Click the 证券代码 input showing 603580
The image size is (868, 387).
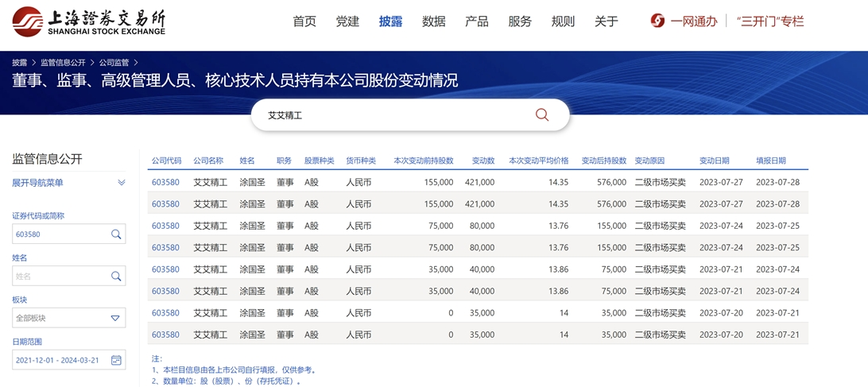click(x=68, y=234)
